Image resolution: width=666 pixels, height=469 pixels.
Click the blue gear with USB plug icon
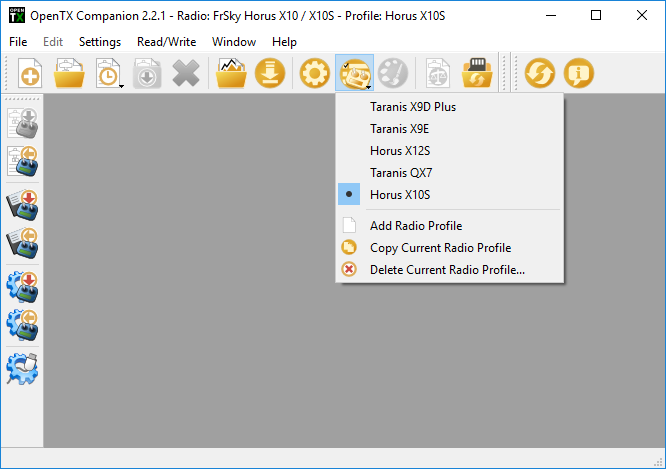23,369
